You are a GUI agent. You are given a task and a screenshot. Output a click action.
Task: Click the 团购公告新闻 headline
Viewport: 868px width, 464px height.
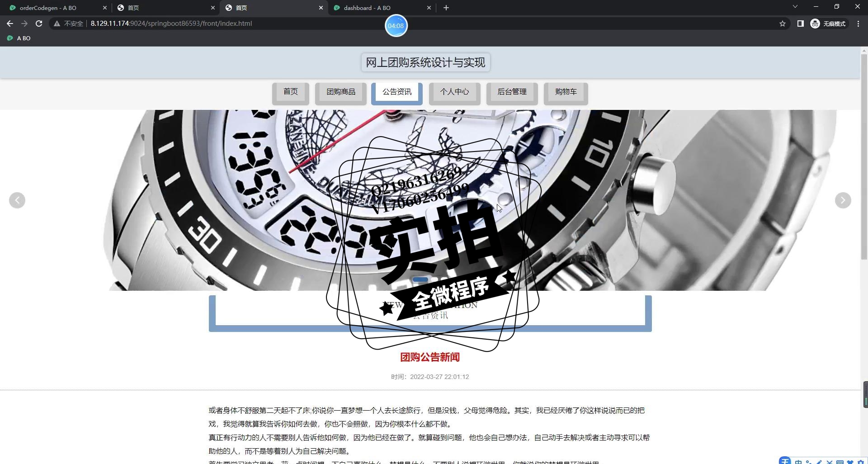pyautogui.click(x=430, y=357)
